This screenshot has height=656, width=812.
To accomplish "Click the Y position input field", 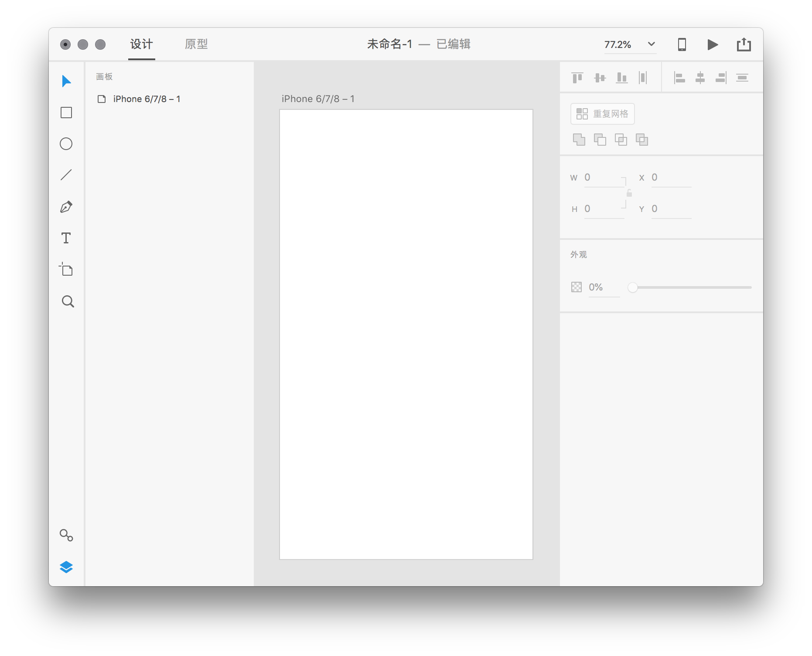I will pyautogui.click(x=672, y=209).
